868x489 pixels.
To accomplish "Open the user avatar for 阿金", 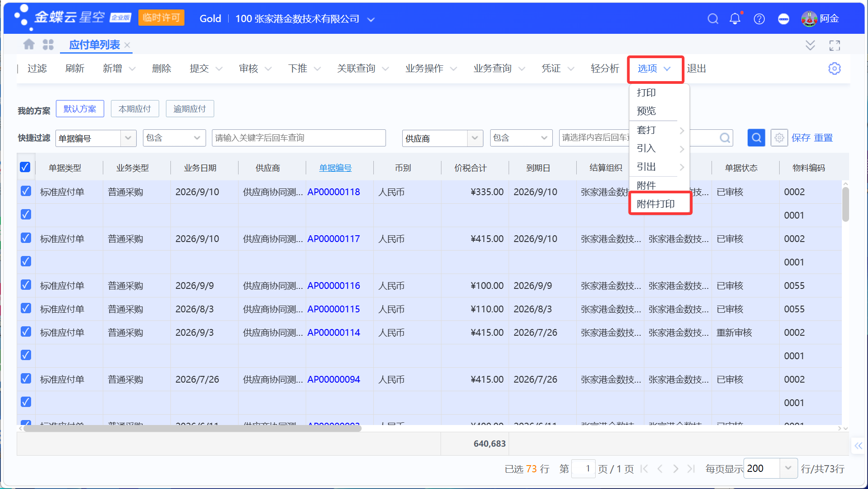I will click(809, 19).
